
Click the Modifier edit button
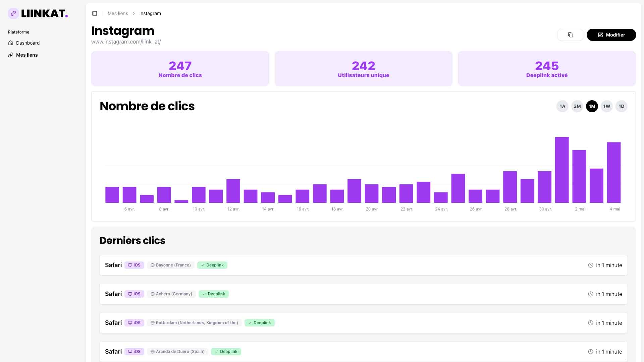pyautogui.click(x=611, y=35)
